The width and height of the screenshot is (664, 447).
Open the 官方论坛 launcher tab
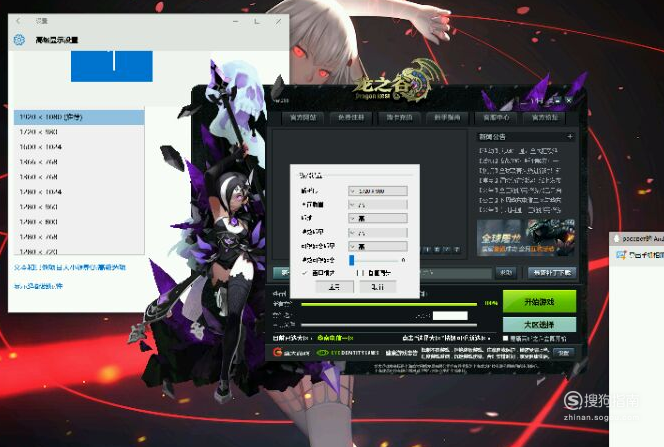pyautogui.click(x=545, y=118)
